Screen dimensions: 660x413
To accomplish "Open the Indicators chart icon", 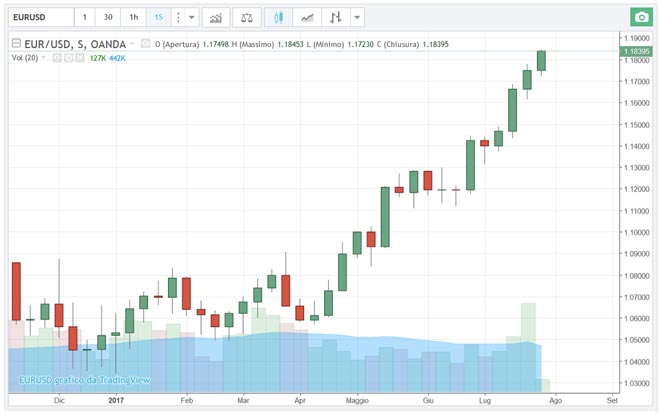I will (x=215, y=18).
